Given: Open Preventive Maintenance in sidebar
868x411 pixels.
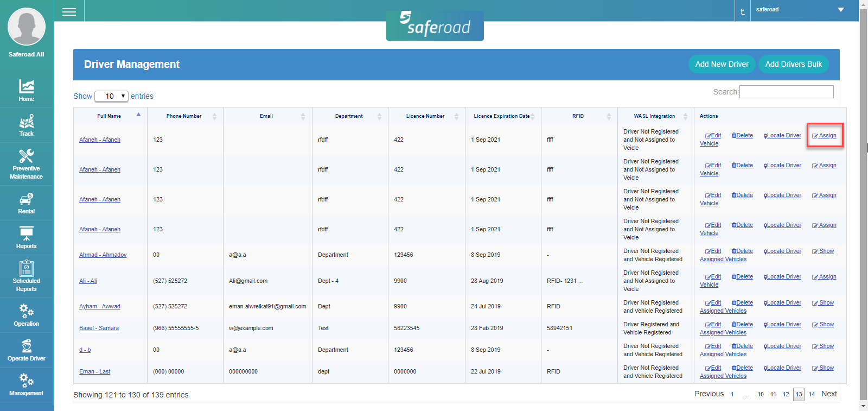Looking at the screenshot, I should (26, 163).
